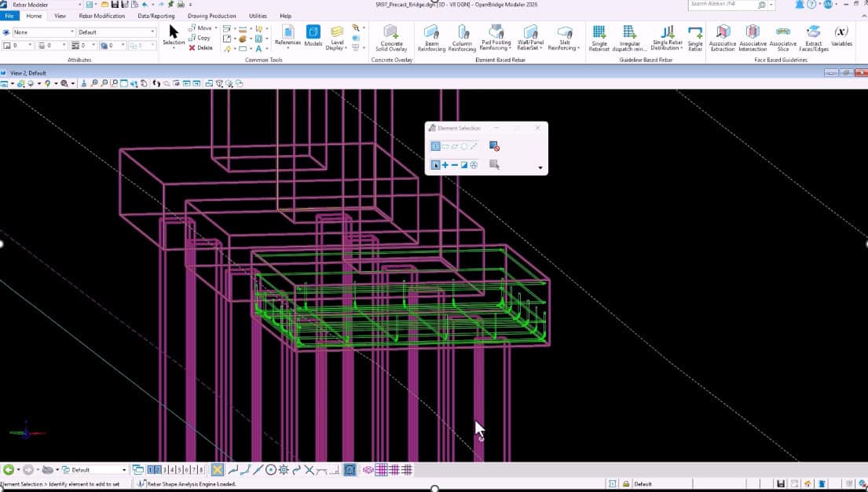Switch to the Utilities tab
The width and height of the screenshot is (868, 492).
coord(258,16)
